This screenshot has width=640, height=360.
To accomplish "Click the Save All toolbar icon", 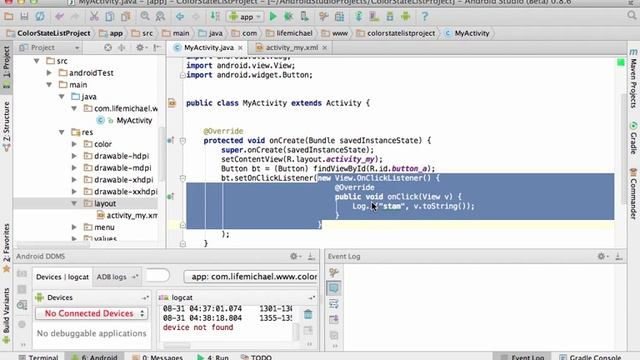I will [24, 17].
